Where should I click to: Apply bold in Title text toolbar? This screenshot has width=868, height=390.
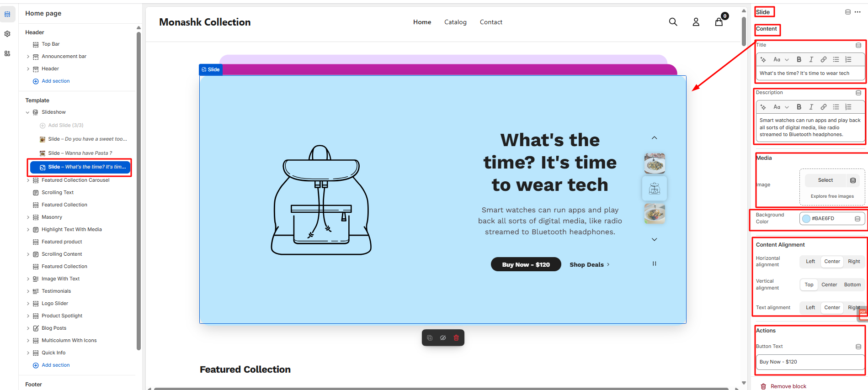point(799,59)
